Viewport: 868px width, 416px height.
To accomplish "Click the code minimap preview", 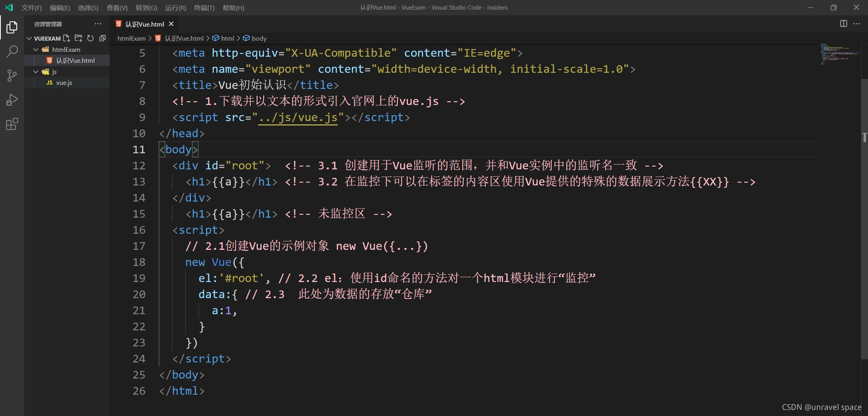I will 839,54.
